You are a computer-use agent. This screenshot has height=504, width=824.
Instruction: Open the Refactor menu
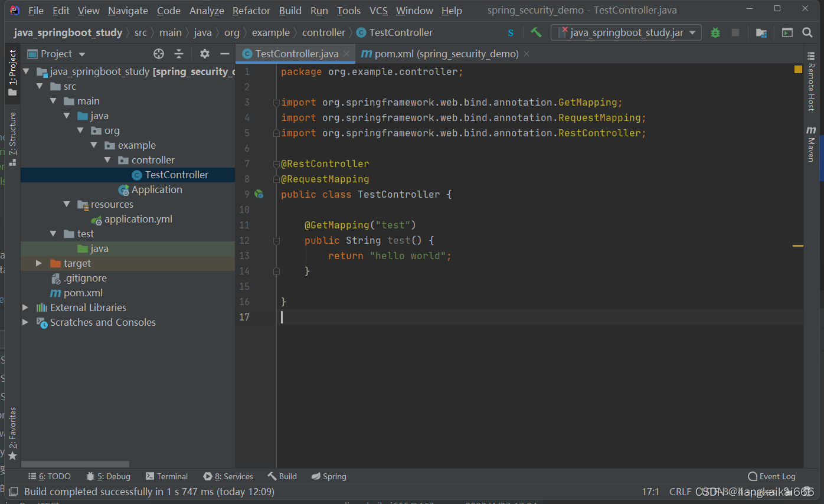(251, 11)
